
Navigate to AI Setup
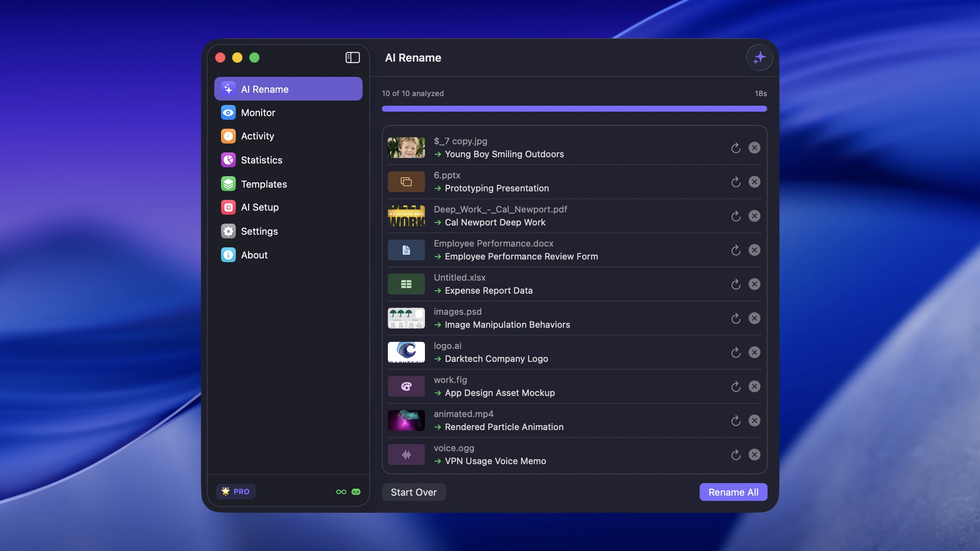pyautogui.click(x=288, y=207)
